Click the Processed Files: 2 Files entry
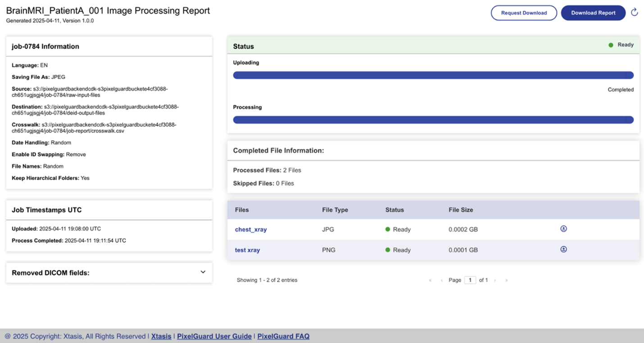This screenshot has height=343, width=644. [x=267, y=170]
